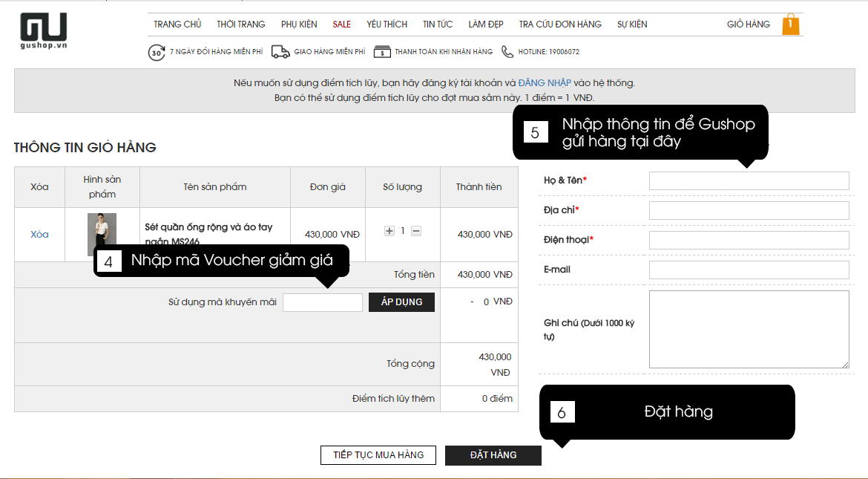
Task: Click the ĐĂNG NHẬP login link
Action: pyautogui.click(x=545, y=83)
